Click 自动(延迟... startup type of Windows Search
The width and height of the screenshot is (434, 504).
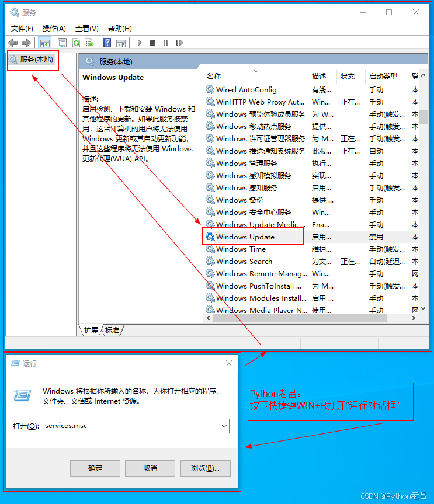[387, 261]
